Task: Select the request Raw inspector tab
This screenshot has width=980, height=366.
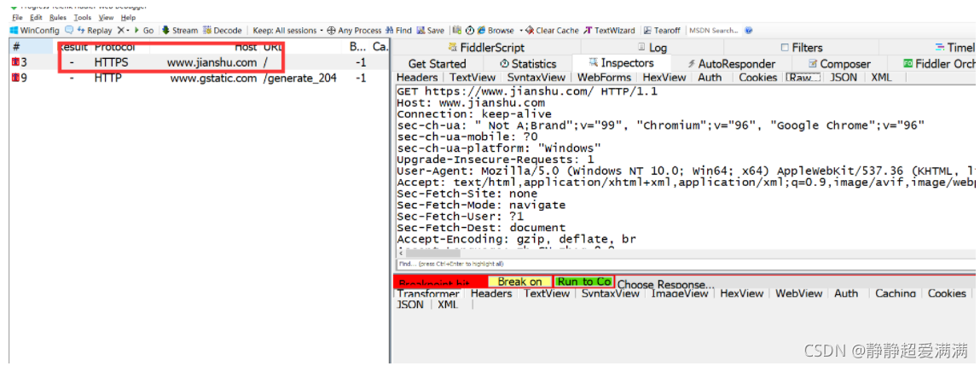Action: [803, 78]
